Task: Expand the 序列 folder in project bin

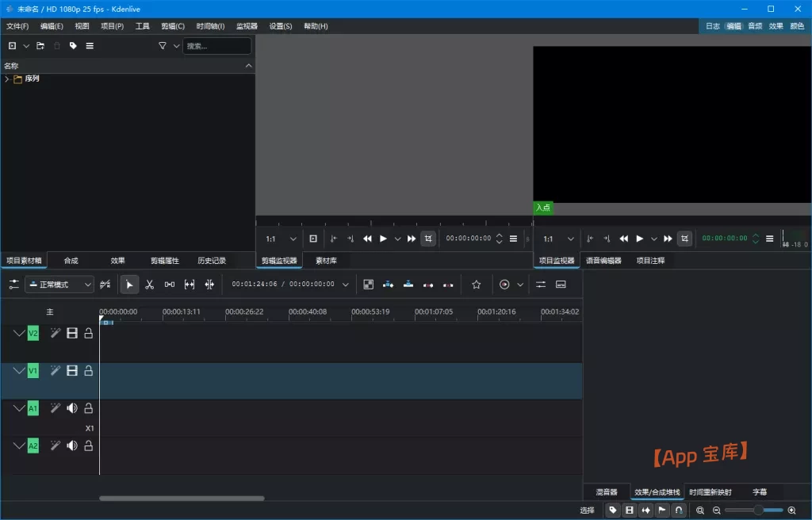Action: coord(7,79)
